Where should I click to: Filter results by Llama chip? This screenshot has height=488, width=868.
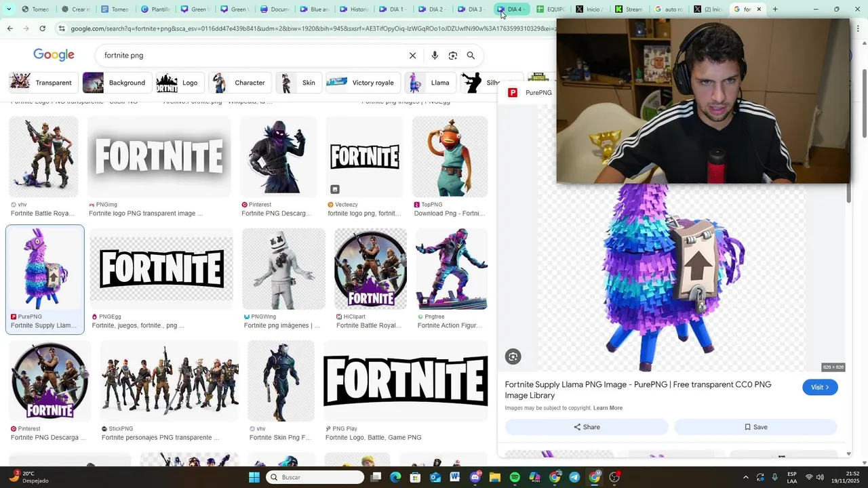pos(429,83)
